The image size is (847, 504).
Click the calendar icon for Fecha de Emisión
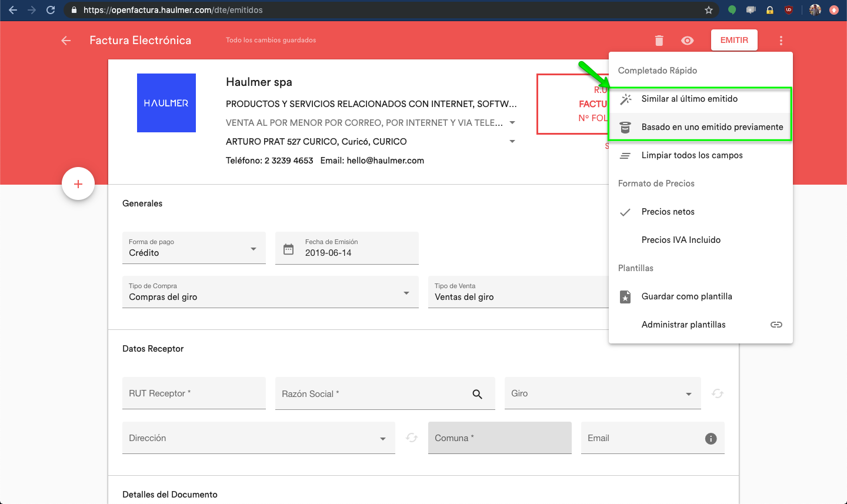tap(288, 249)
